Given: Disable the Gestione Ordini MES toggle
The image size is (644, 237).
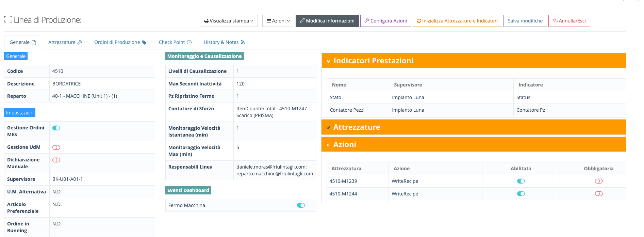Looking at the screenshot, I should [x=56, y=128].
